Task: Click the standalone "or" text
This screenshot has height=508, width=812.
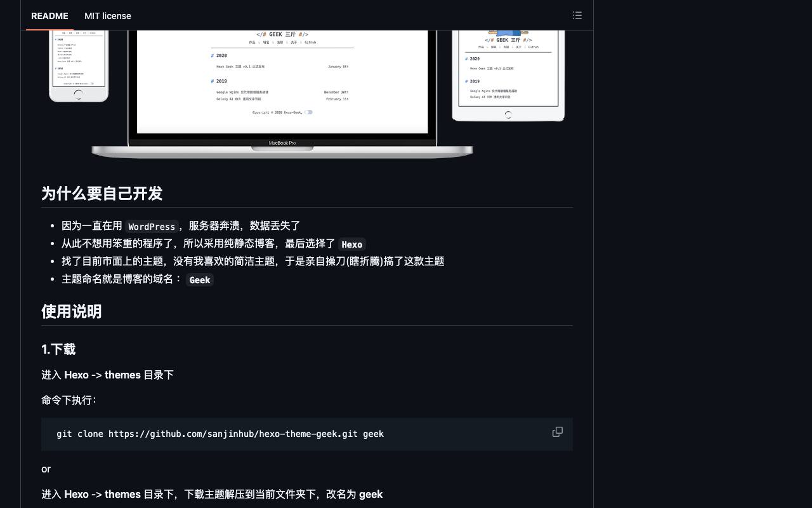Action: coord(46,469)
